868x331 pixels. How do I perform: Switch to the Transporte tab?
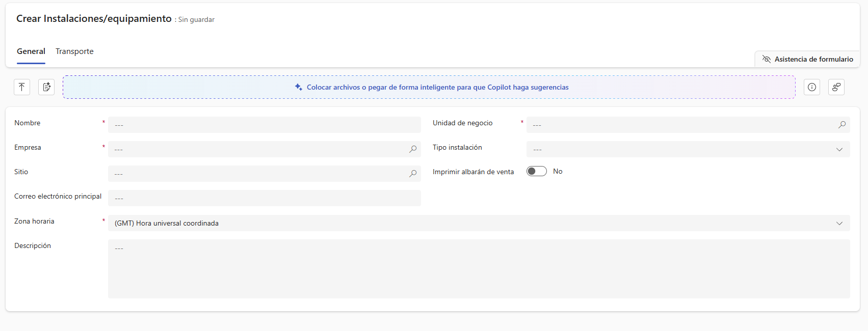pyautogui.click(x=74, y=51)
